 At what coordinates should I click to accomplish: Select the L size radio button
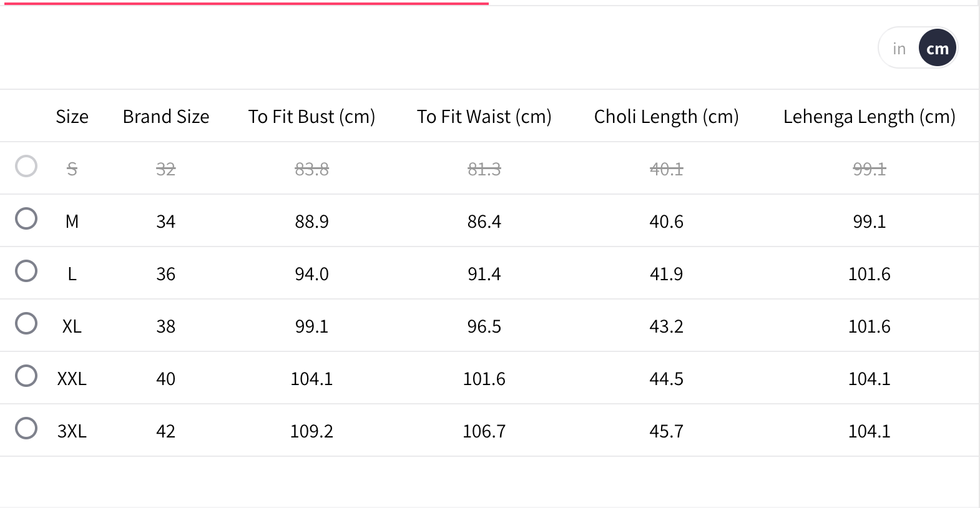click(x=26, y=271)
